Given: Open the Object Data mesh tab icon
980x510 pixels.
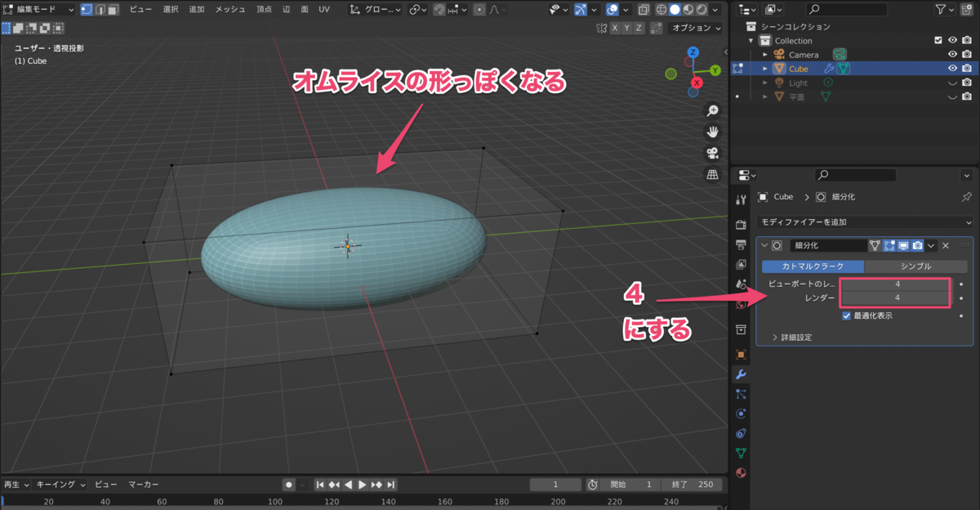Looking at the screenshot, I should pos(742,453).
